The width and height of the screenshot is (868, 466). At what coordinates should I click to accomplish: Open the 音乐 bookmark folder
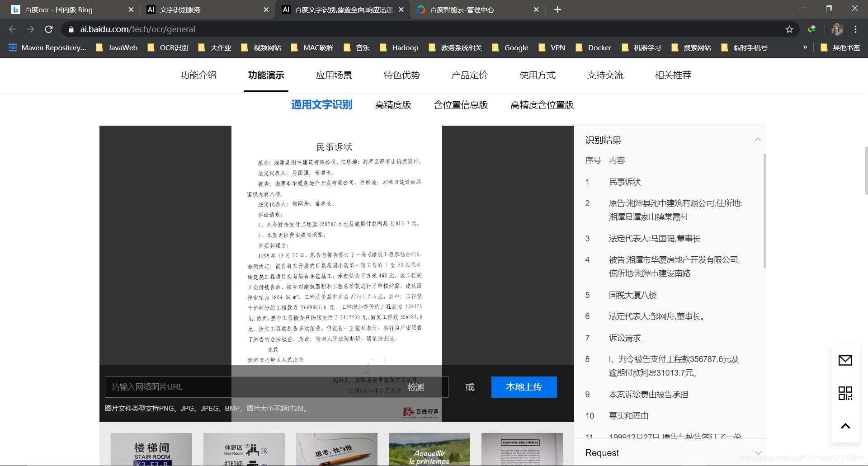point(357,47)
